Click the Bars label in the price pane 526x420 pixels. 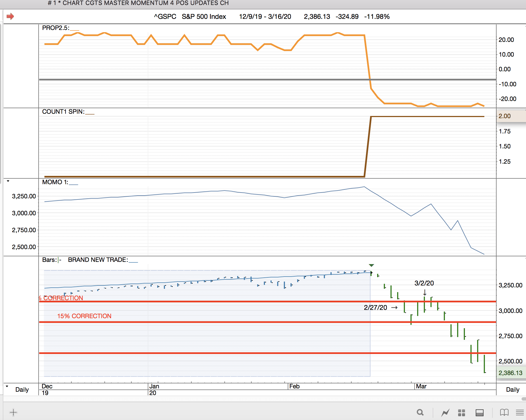click(49, 260)
